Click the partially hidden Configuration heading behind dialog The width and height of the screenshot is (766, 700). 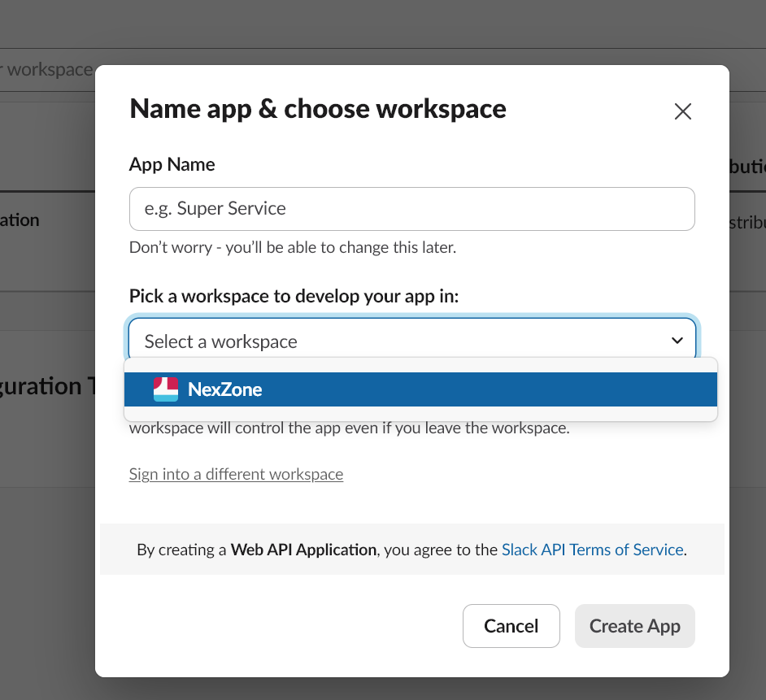click(47, 385)
